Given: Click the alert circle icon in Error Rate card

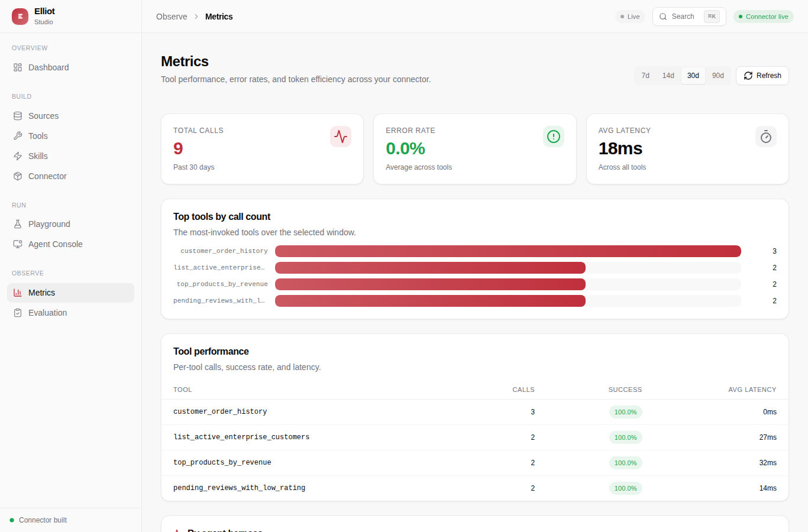Looking at the screenshot, I should (x=554, y=137).
